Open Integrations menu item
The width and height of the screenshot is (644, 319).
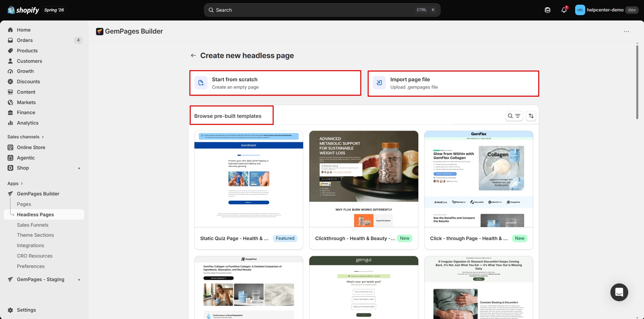click(31, 245)
